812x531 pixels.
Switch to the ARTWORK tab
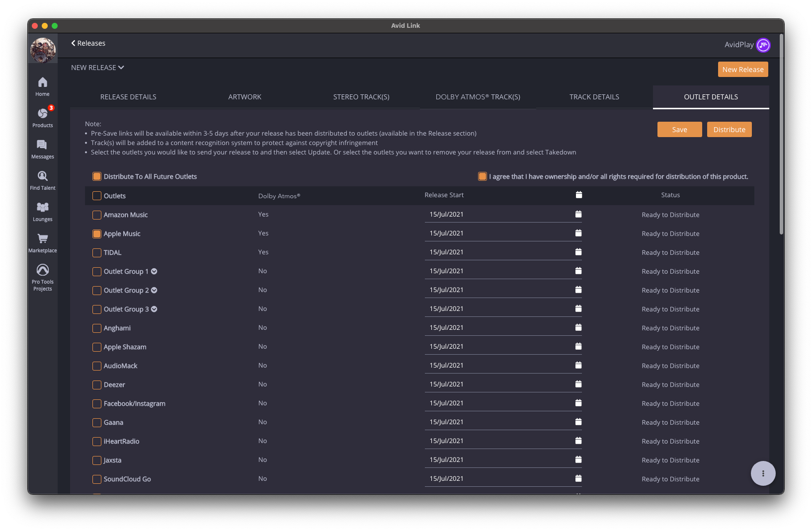point(244,97)
